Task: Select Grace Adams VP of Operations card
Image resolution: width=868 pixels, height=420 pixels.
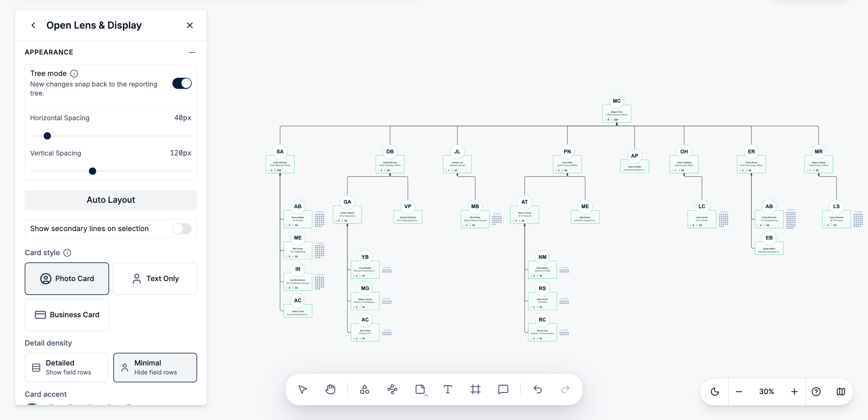Action: (347, 215)
